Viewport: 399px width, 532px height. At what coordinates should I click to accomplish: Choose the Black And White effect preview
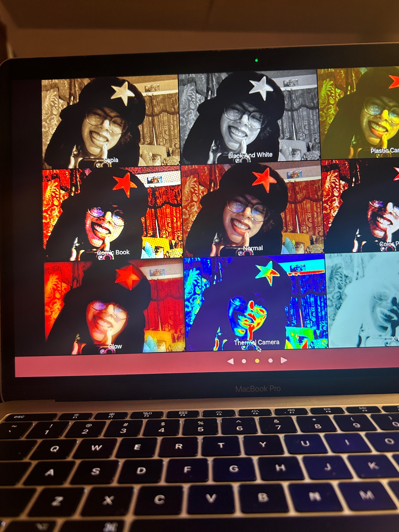point(248,117)
